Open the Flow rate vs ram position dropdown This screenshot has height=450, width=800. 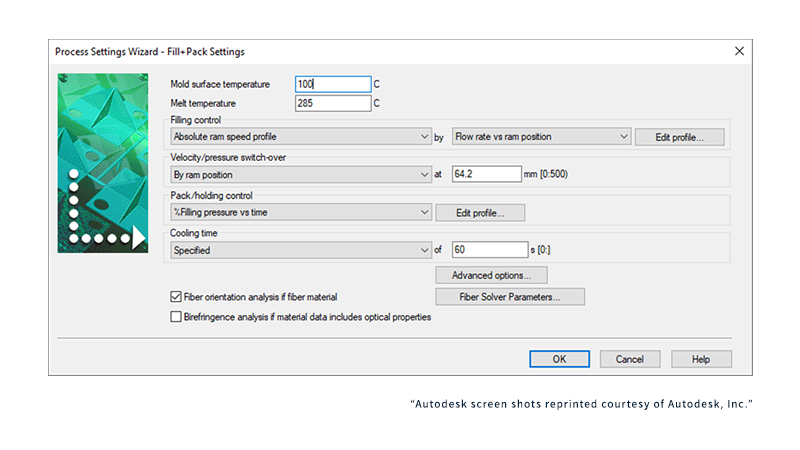pyautogui.click(x=541, y=137)
